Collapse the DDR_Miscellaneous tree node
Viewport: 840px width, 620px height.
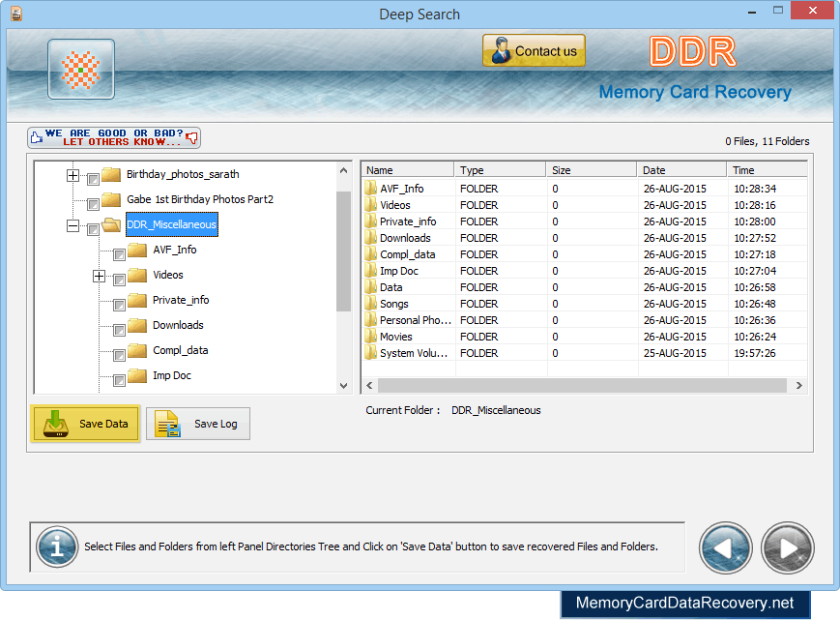pos(72,225)
